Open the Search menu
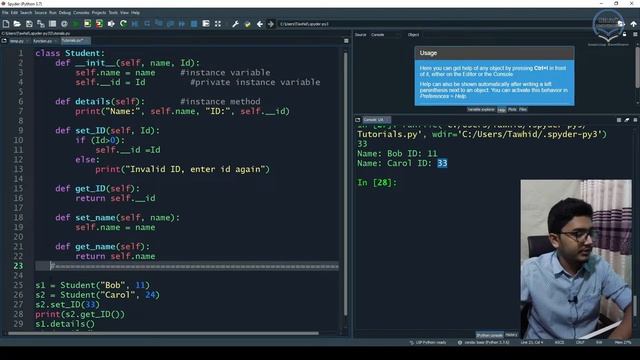The height and width of the screenshot is (360, 640). (x=26, y=13)
